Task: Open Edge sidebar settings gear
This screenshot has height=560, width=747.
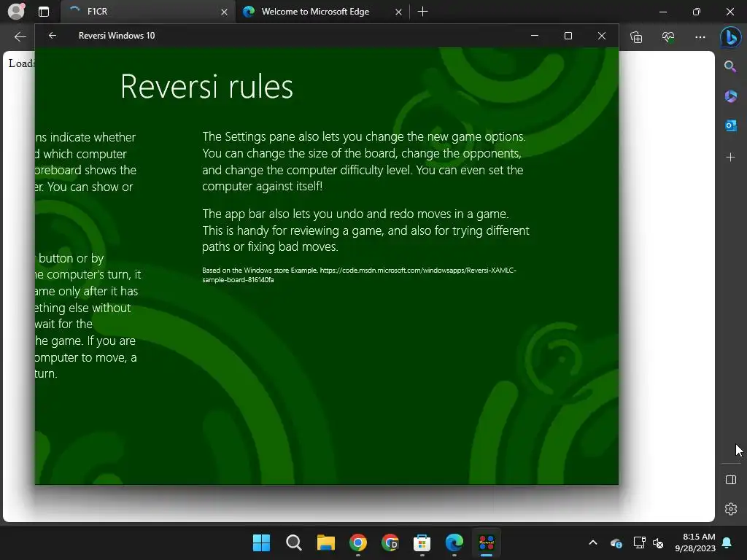Action: 730,509
